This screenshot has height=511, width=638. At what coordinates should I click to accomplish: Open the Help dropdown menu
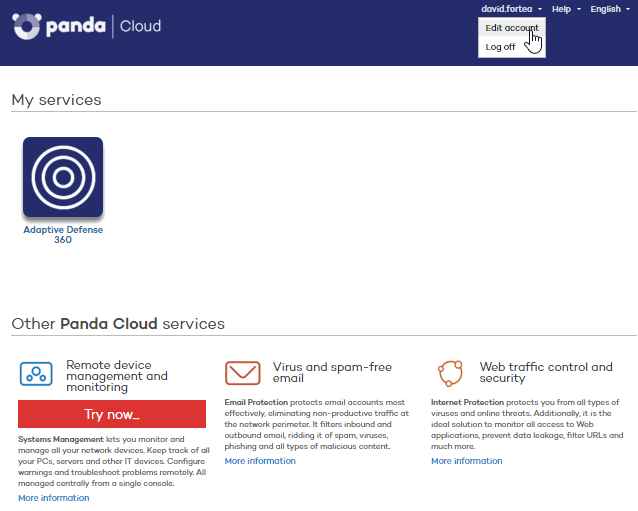click(x=566, y=9)
